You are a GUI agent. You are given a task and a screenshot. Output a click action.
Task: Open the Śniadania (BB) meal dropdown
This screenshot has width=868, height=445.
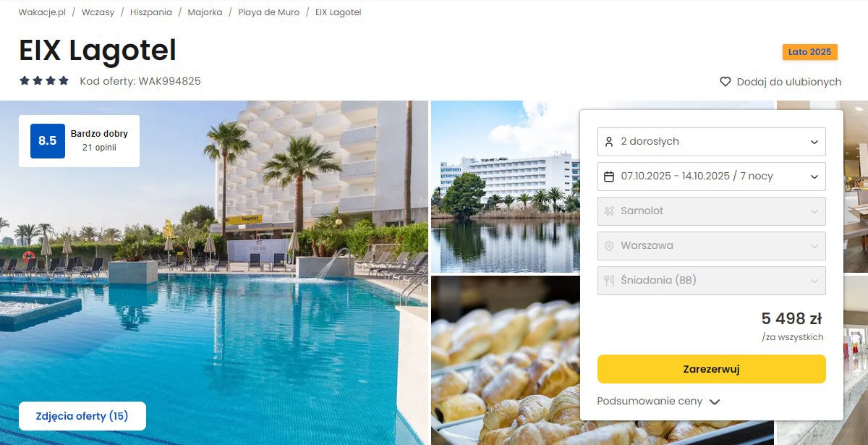[711, 281]
